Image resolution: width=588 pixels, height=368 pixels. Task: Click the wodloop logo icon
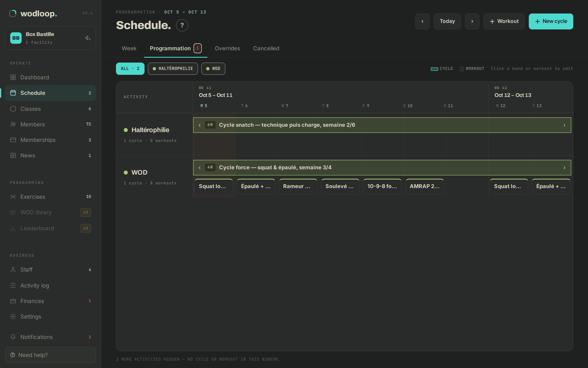[13, 13]
